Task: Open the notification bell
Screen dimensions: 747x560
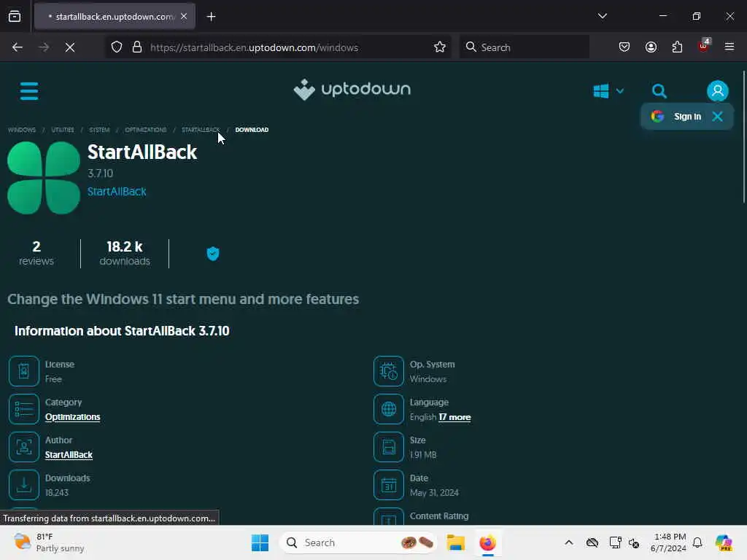Action: (x=697, y=542)
